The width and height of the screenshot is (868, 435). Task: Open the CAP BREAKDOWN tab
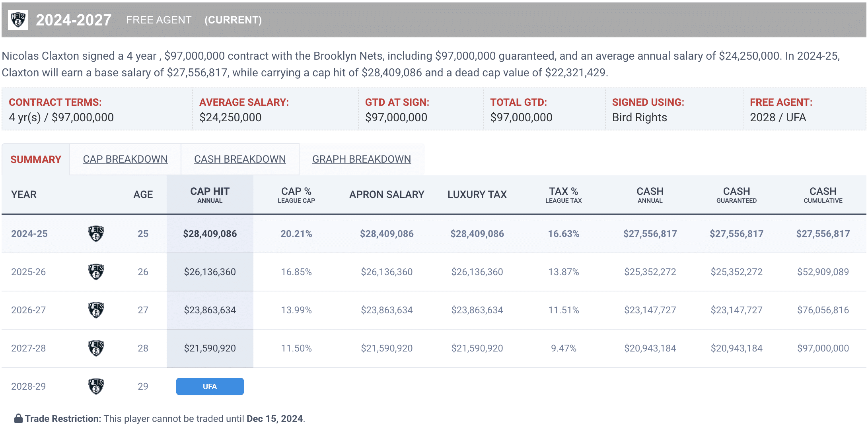click(x=125, y=159)
